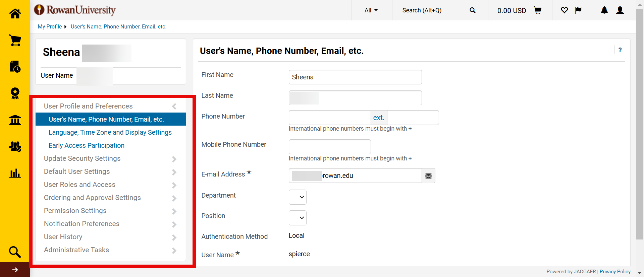
Task: Click the favorites heart icon
Action: tap(564, 10)
